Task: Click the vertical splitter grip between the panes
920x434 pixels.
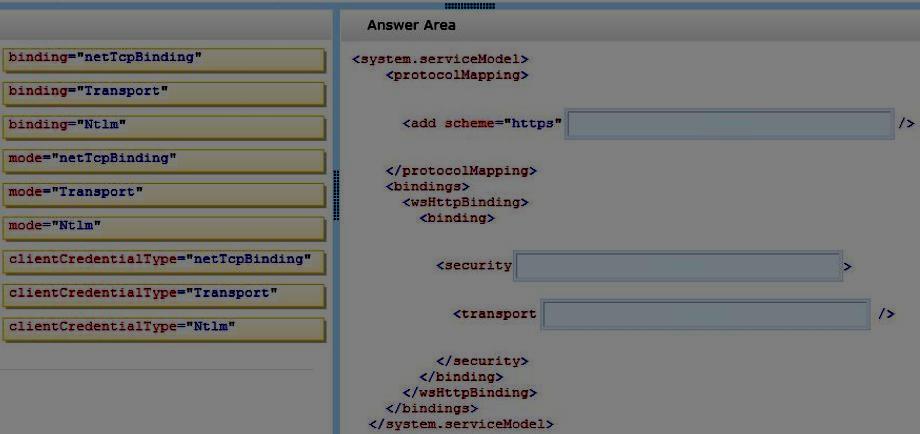Action: point(336,195)
